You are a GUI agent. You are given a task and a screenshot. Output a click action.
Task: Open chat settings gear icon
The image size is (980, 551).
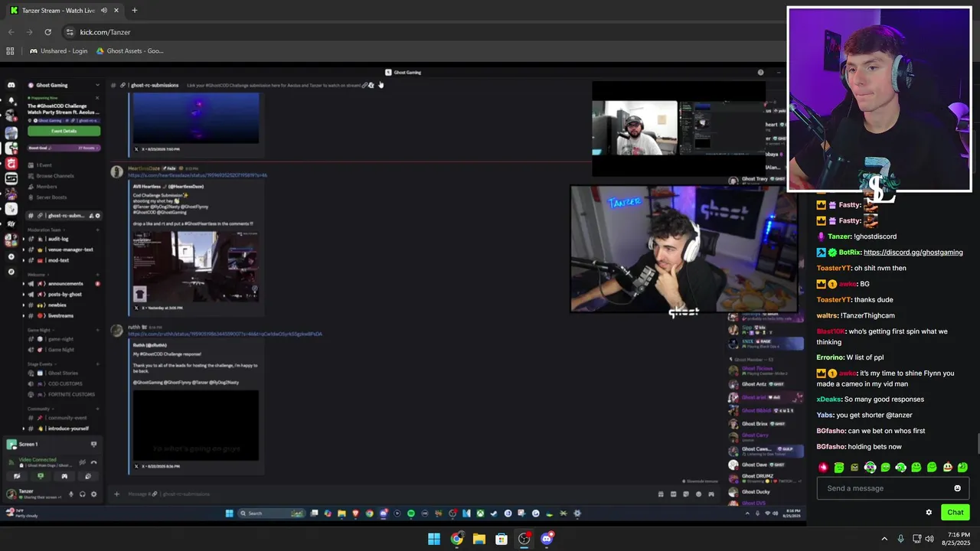[929, 513]
